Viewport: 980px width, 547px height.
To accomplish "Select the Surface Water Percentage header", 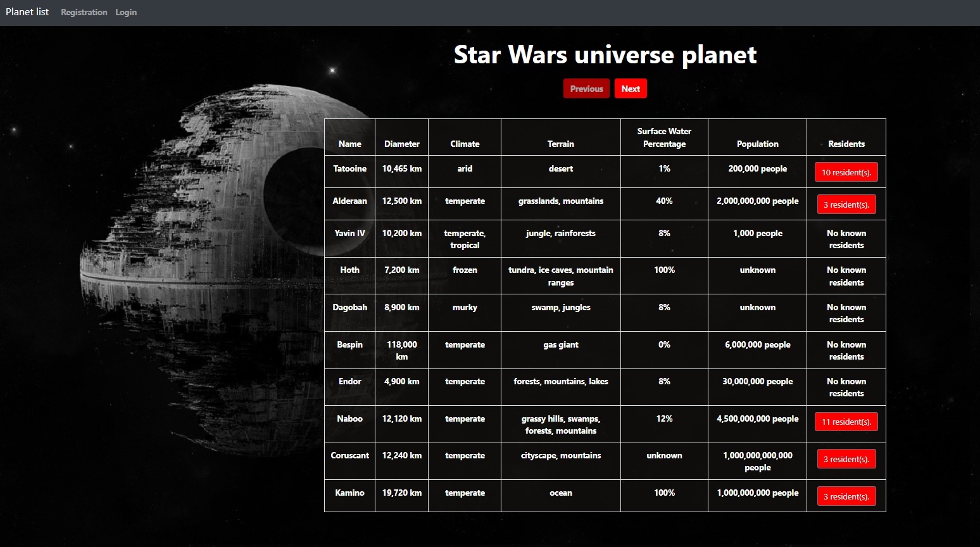I will (663, 137).
